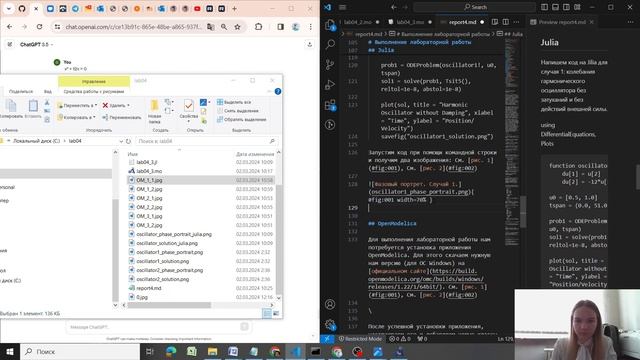Switch Explorer to details list view
This screenshot has width=640, height=360.
(x=267, y=313)
